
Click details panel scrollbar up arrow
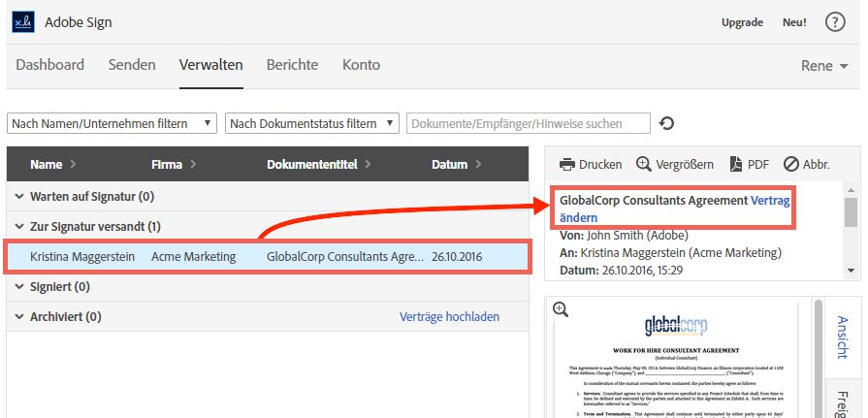point(851,190)
